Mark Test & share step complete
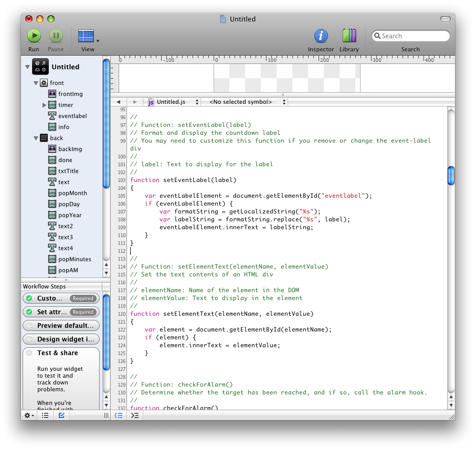The width and height of the screenshot is (476, 449). 29,353
